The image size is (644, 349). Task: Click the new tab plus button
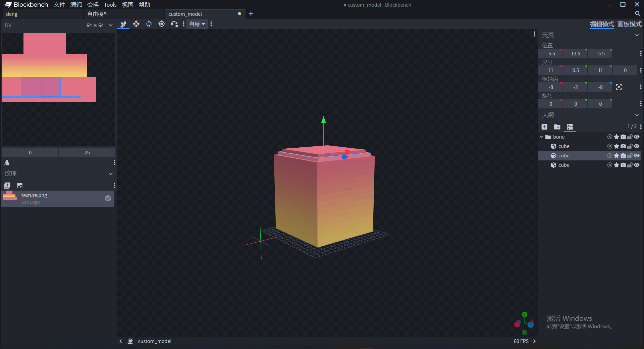251,14
